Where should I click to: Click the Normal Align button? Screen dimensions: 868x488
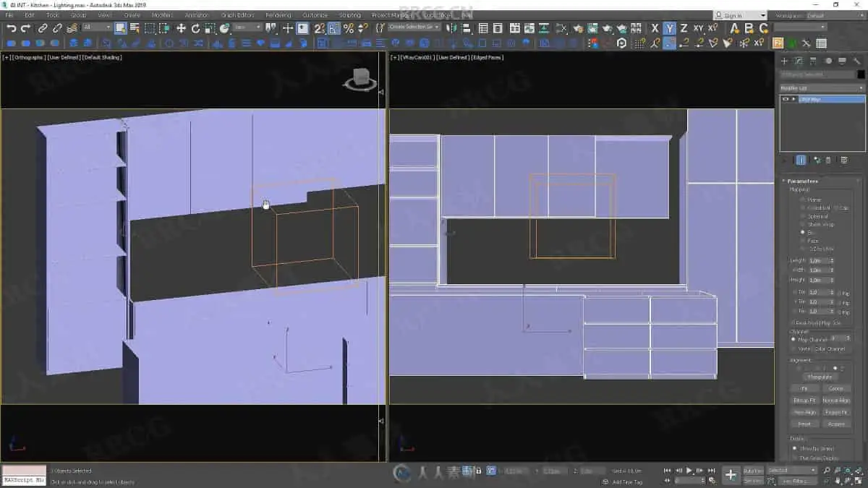click(x=836, y=400)
